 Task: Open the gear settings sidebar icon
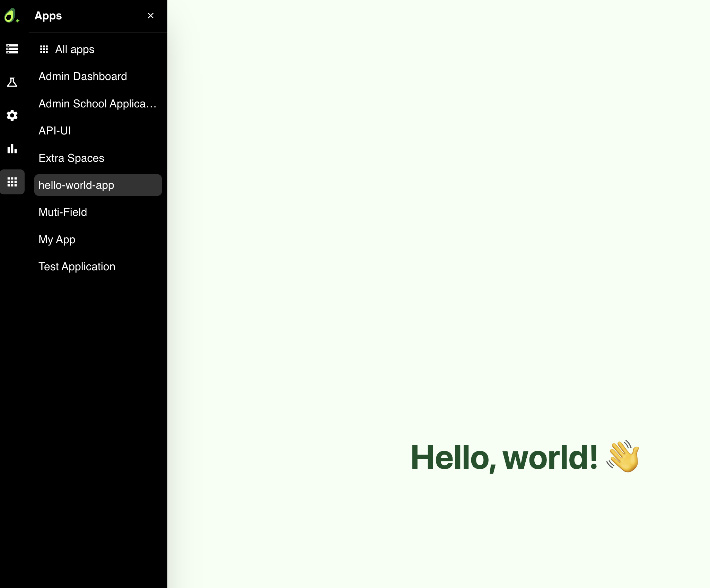pos(12,115)
